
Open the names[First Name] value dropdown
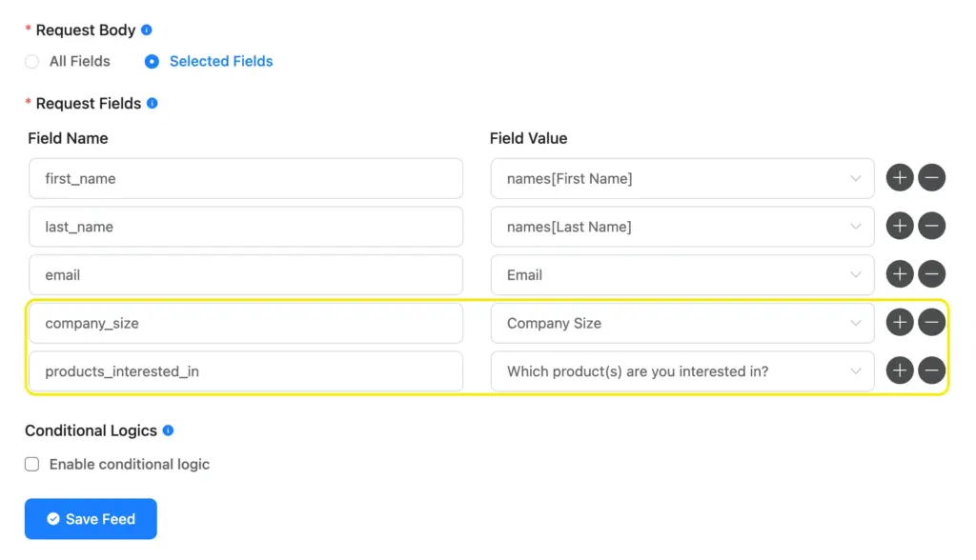click(682, 179)
